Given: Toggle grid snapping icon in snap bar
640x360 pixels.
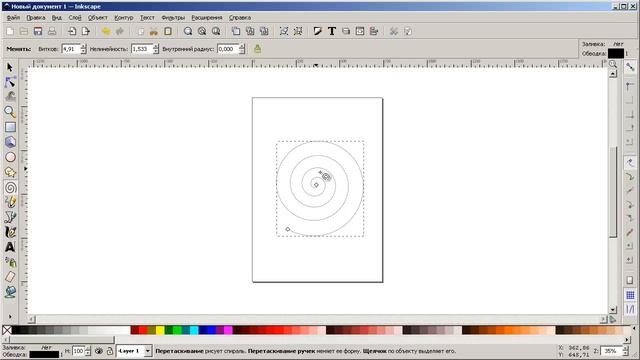Looking at the screenshot, I should (x=630, y=295).
